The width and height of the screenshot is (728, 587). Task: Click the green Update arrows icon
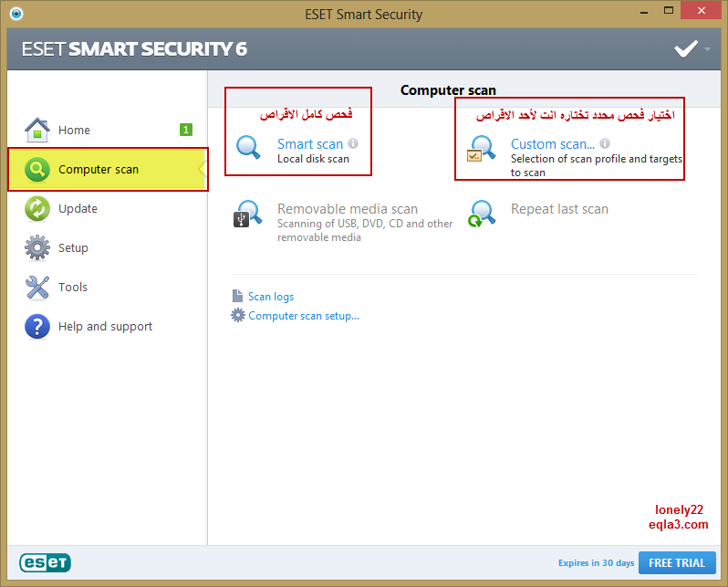coord(37,209)
